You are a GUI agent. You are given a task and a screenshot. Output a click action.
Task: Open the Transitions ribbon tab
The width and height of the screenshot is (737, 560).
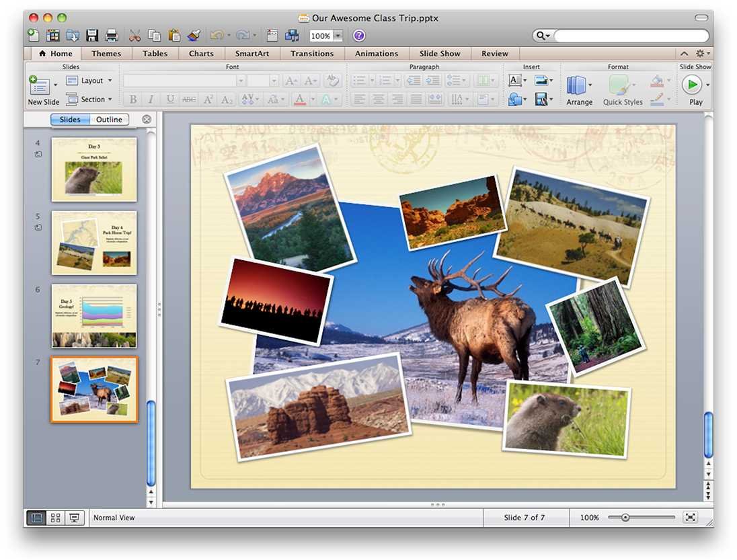[x=312, y=54]
